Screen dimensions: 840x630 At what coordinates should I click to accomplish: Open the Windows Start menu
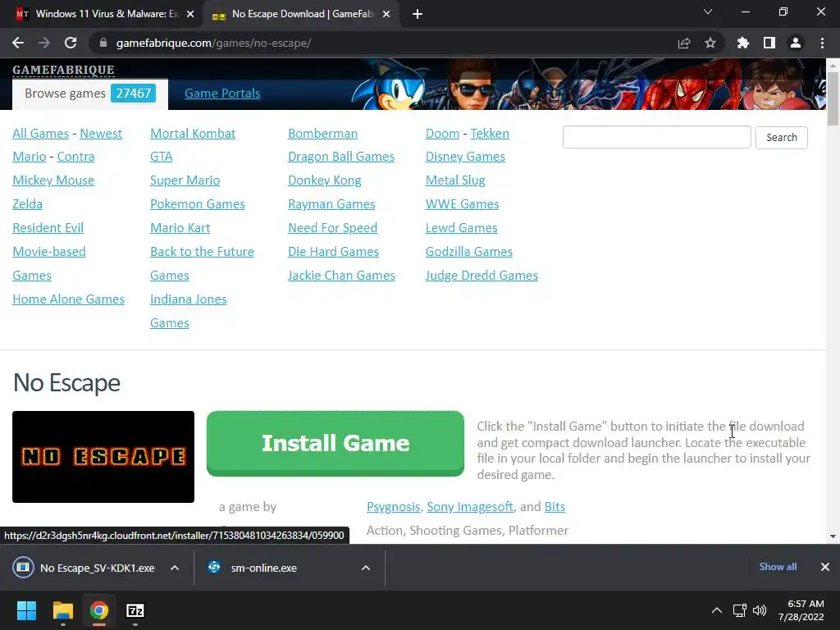click(26, 610)
